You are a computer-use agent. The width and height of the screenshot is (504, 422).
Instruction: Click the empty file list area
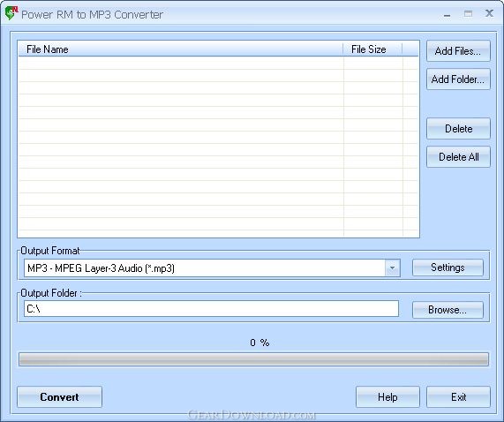[x=219, y=147]
